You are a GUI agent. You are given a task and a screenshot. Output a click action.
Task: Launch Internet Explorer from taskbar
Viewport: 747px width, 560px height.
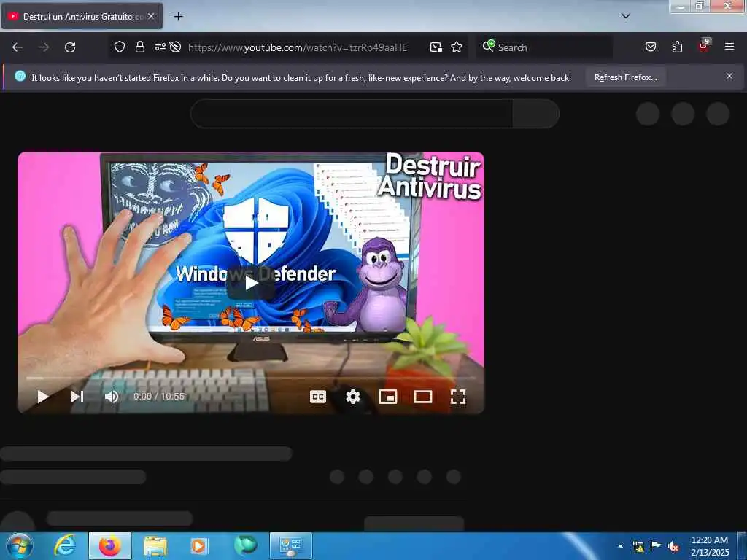[65, 545]
